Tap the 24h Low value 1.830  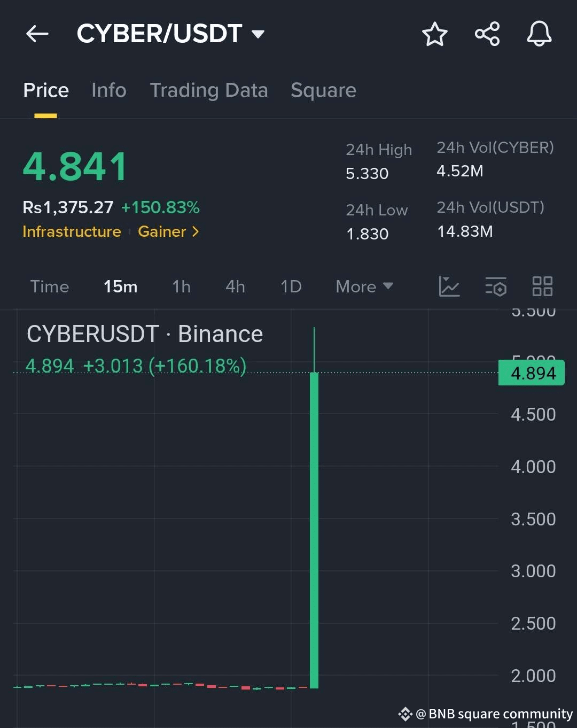click(x=368, y=234)
